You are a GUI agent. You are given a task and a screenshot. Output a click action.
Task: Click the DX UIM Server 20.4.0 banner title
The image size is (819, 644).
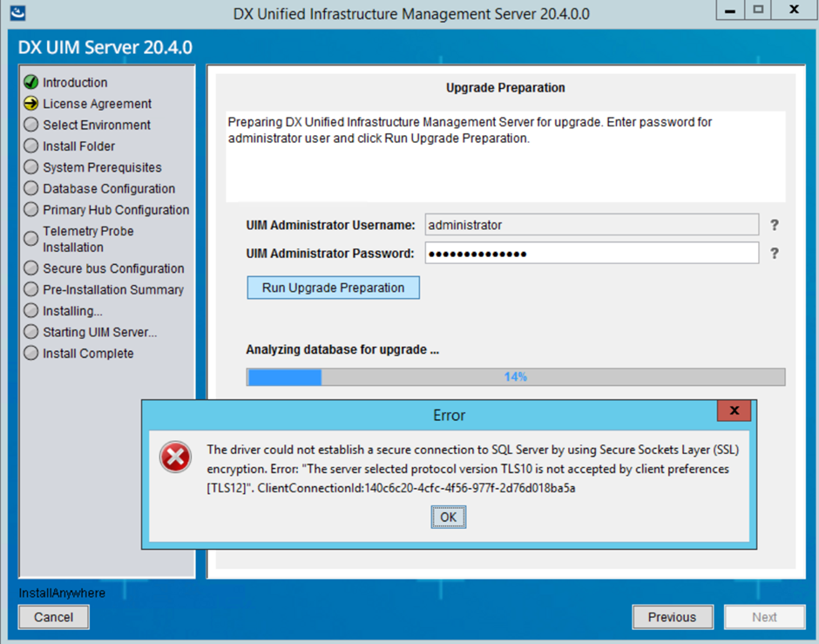tap(105, 47)
